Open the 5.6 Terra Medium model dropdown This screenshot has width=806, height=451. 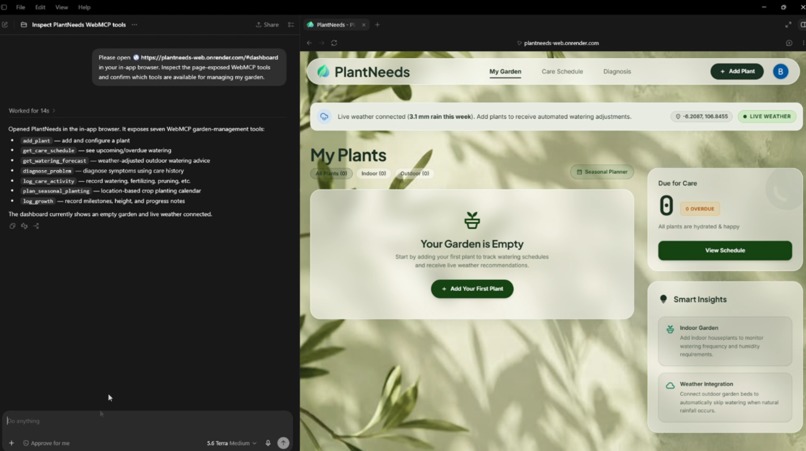231,443
